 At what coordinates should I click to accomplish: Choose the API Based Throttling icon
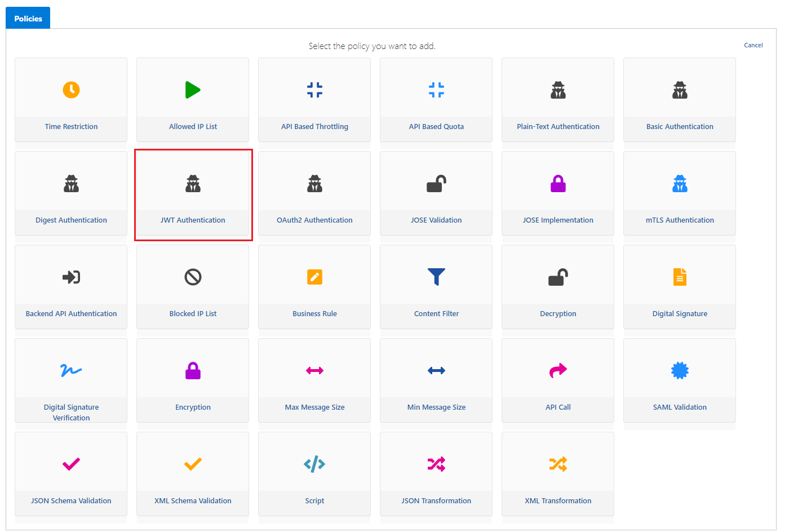tap(314, 90)
